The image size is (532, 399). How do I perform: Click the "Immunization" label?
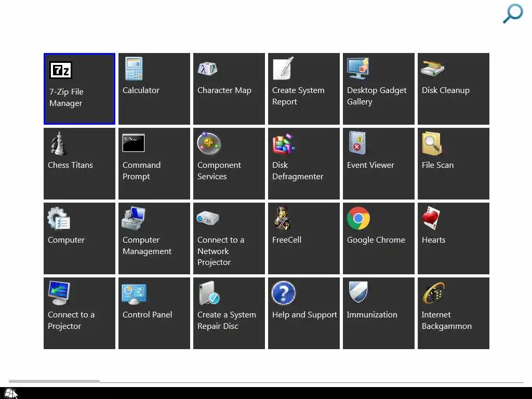(x=372, y=315)
